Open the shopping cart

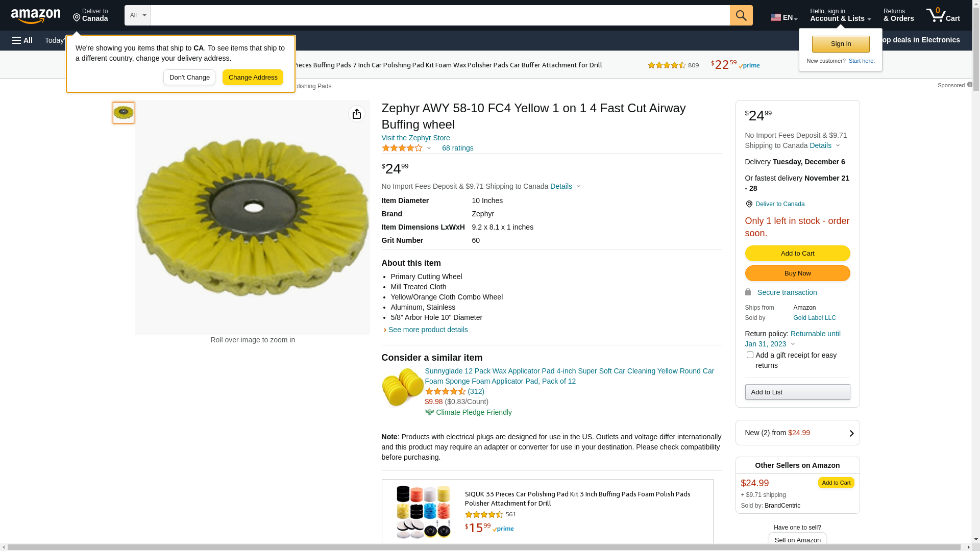[943, 15]
